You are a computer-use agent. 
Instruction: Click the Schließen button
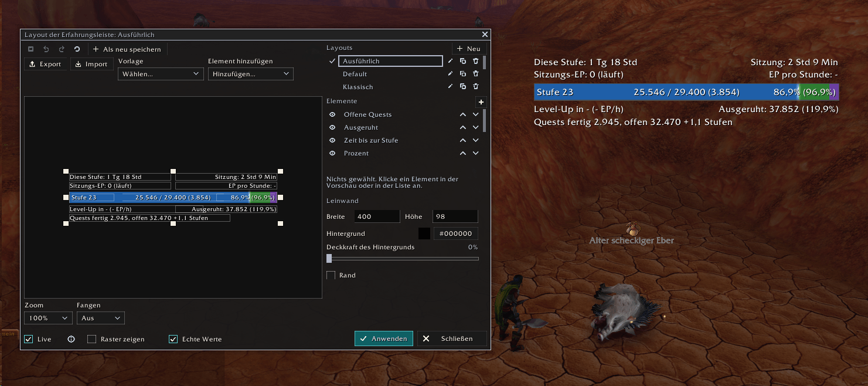(x=452, y=338)
